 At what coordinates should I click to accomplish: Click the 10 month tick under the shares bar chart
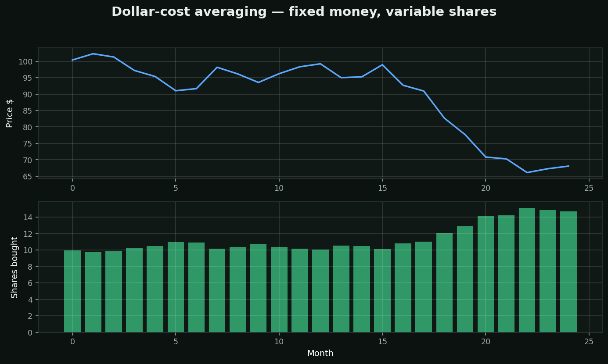279,342
